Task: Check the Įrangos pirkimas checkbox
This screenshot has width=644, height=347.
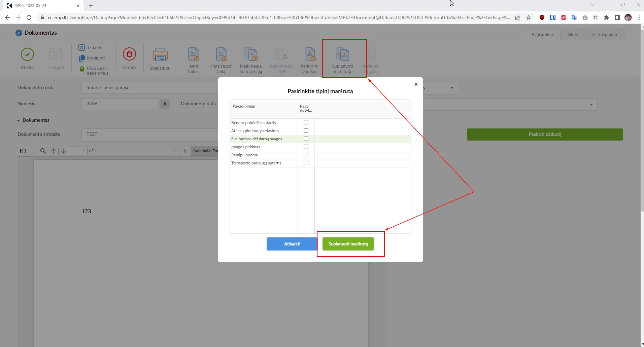Action: pyautogui.click(x=306, y=147)
